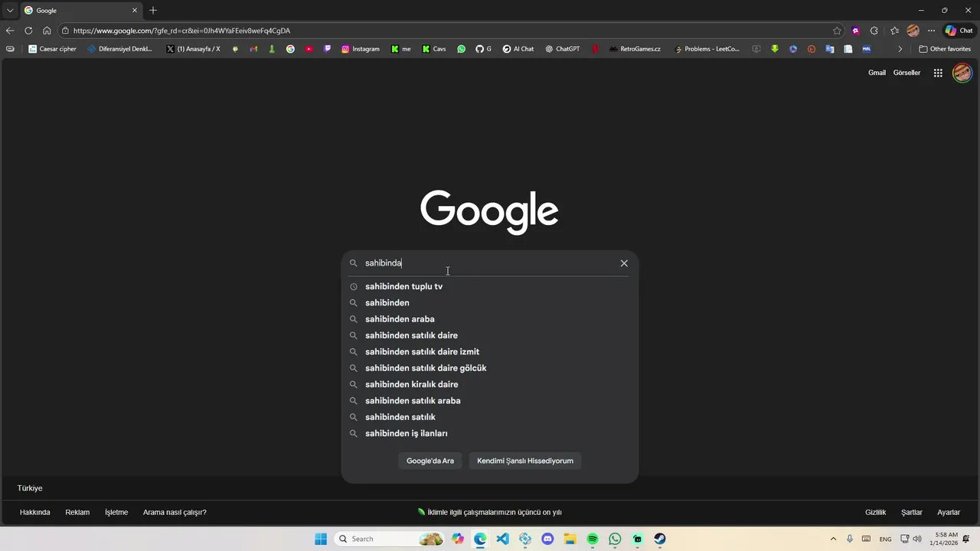Open the Diferansiyel Denkl... bookmark
This screenshot has height=551, width=980.
point(120,49)
